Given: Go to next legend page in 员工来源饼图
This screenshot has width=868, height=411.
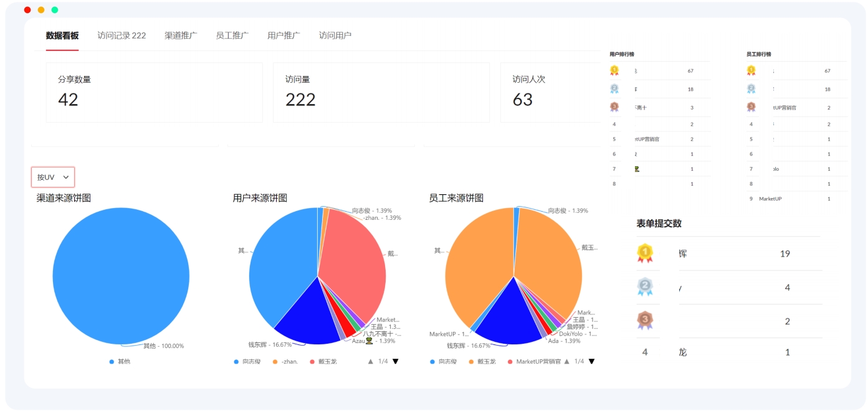Looking at the screenshot, I should (591, 361).
